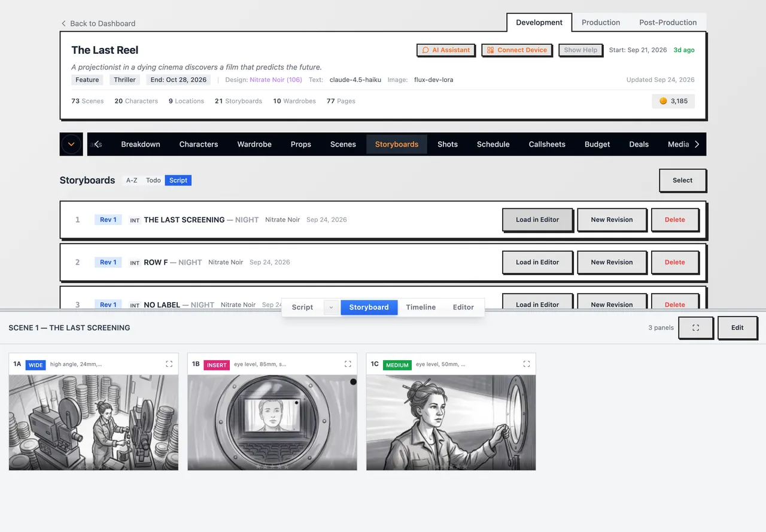Switch to the Production phase tab
Viewport: 766px width, 532px height.
[601, 22]
